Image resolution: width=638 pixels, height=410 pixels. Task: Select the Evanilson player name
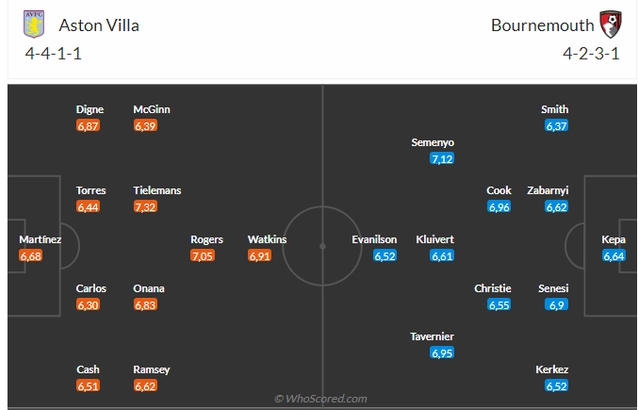374,239
